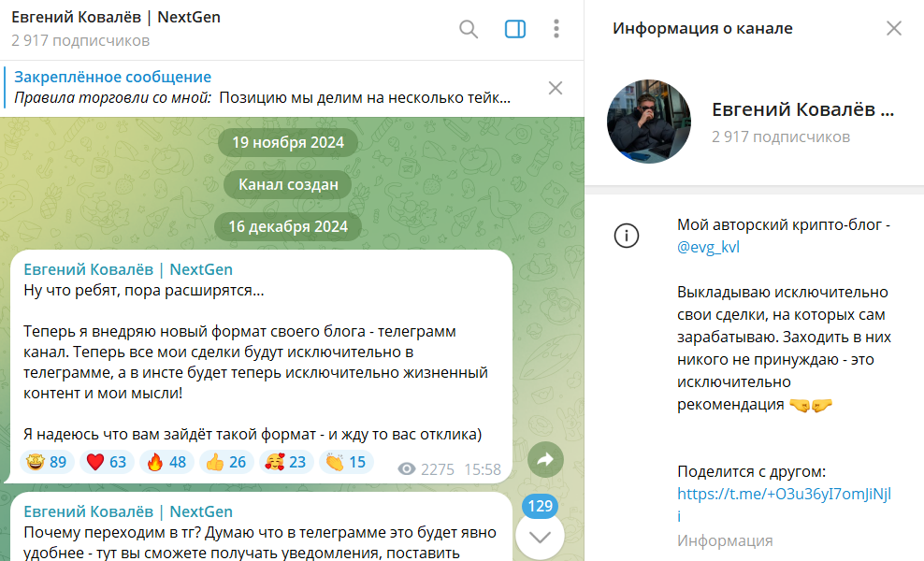Click the '2 917 подписчиков' header subtitle
924x561 pixels.
pyautogui.click(x=80, y=40)
